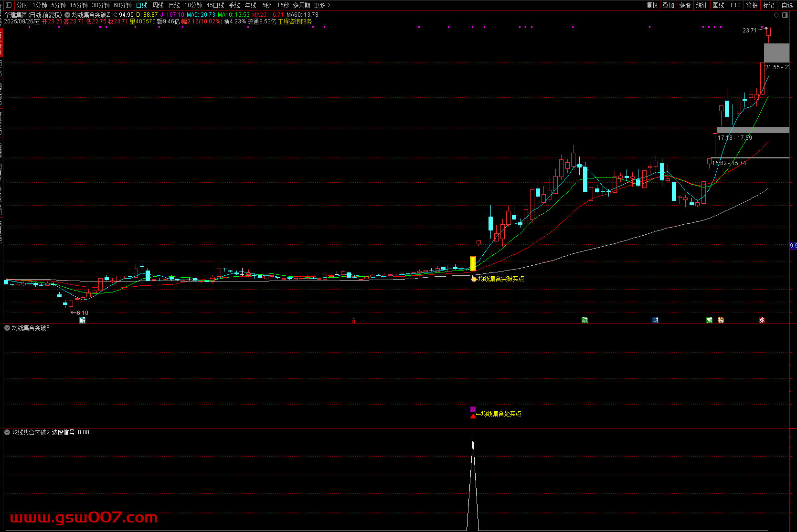Click the 涨 event marker
Screen dimensions: 797x532
click(762, 320)
